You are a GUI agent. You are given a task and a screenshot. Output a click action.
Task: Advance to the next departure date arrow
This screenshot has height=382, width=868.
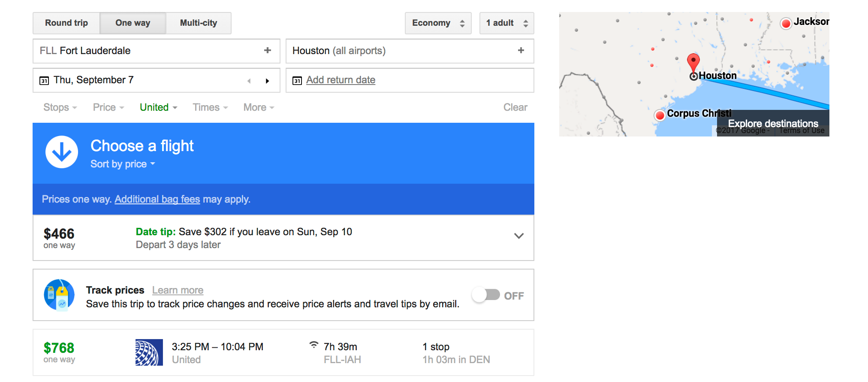[267, 81]
